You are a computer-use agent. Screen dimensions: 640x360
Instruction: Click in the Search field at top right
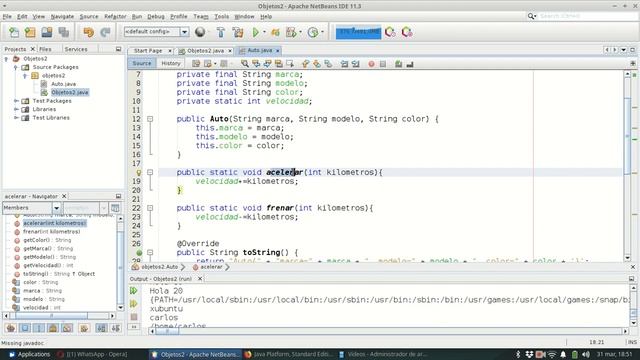pos(587,16)
